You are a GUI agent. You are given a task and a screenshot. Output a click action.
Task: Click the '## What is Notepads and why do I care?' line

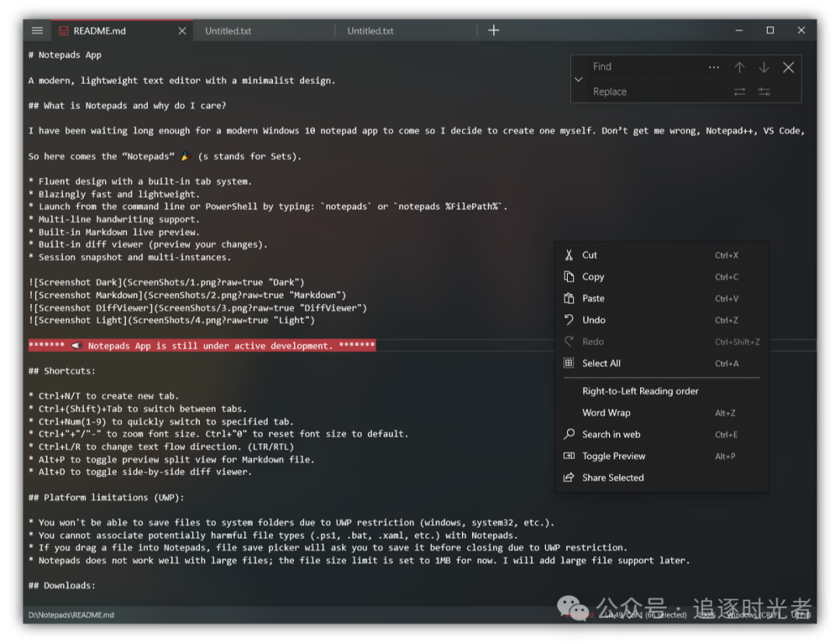[127, 106]
